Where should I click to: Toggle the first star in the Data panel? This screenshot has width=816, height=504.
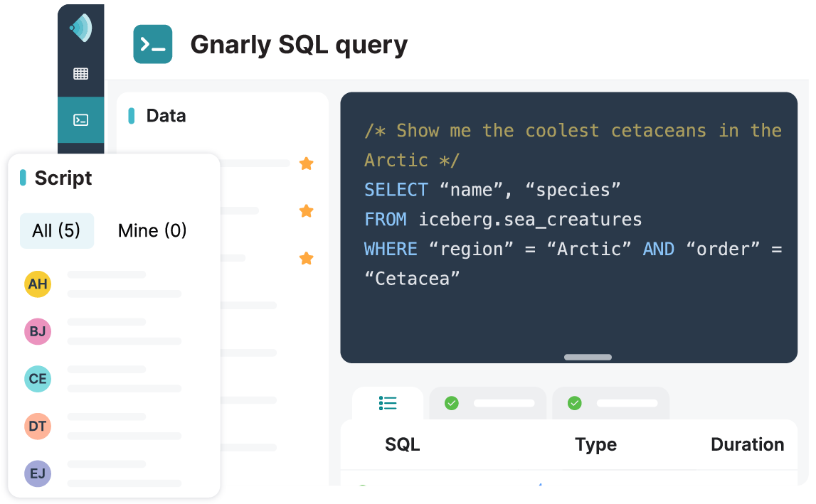[x=307, y=163]
